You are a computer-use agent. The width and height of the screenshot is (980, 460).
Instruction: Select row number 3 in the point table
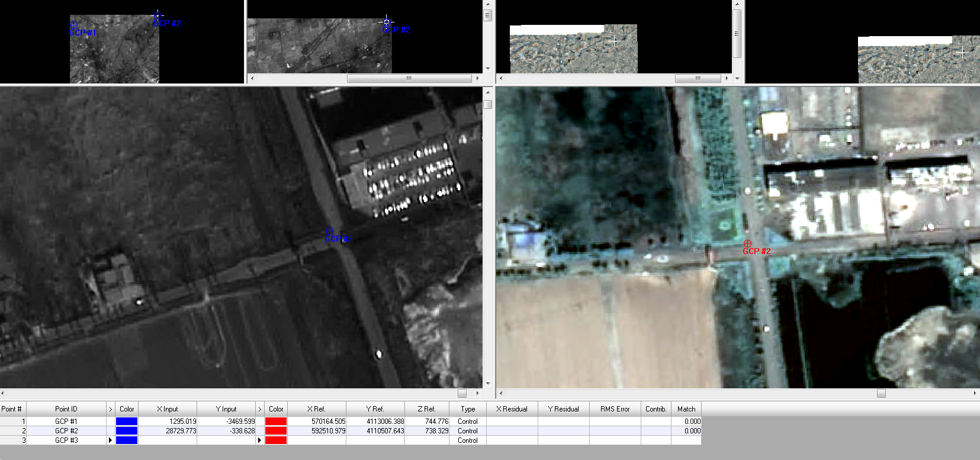pos(13,440)
